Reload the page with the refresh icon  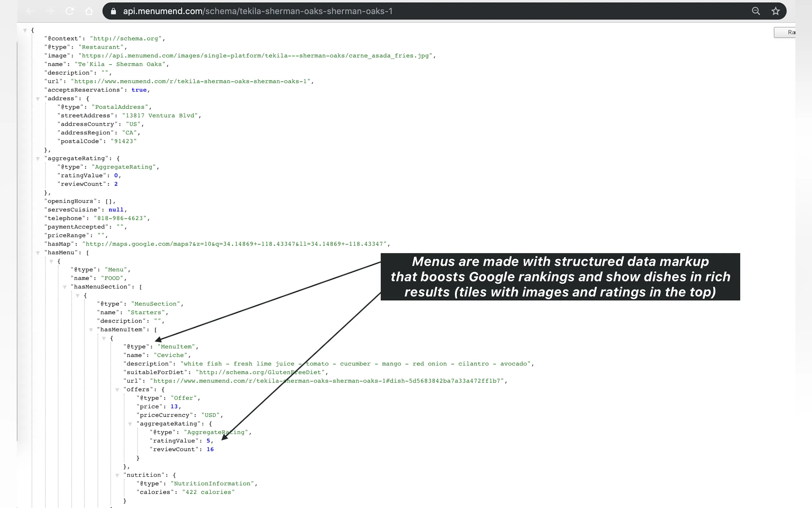point(69,11)
